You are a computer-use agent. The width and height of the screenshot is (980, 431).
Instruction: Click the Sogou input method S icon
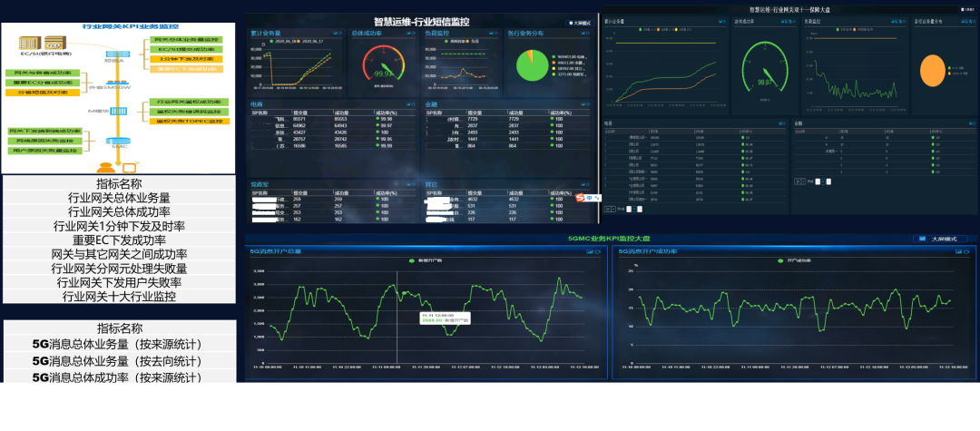point(581,198)
